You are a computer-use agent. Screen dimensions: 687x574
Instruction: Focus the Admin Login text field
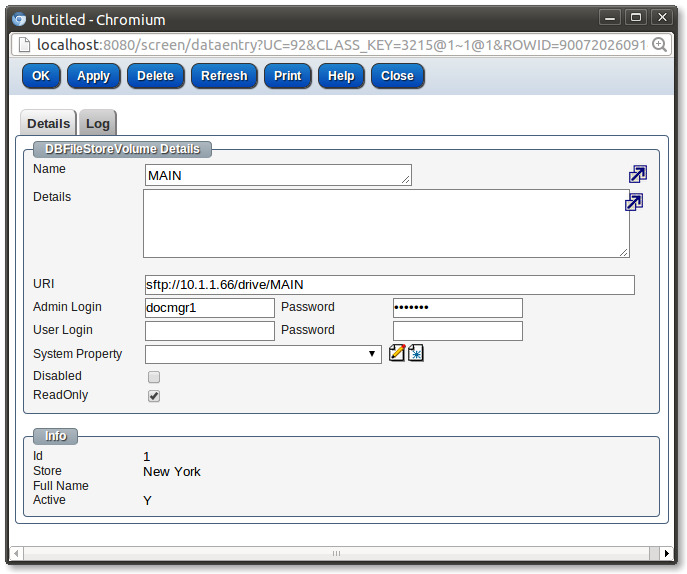(x=209, y=307)
